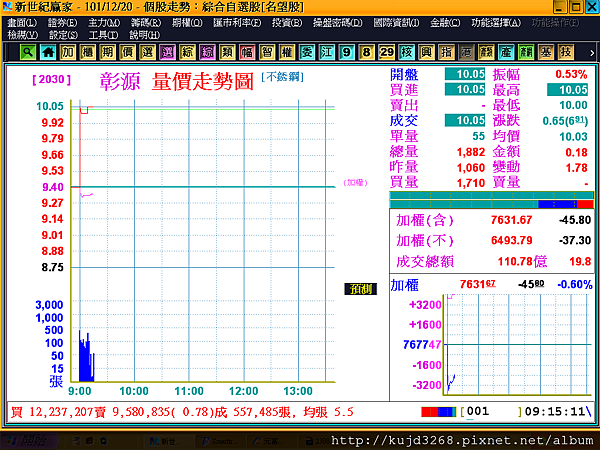Click the 成交總額 value 110.78億
600x450 pixels.
[522, 262]
